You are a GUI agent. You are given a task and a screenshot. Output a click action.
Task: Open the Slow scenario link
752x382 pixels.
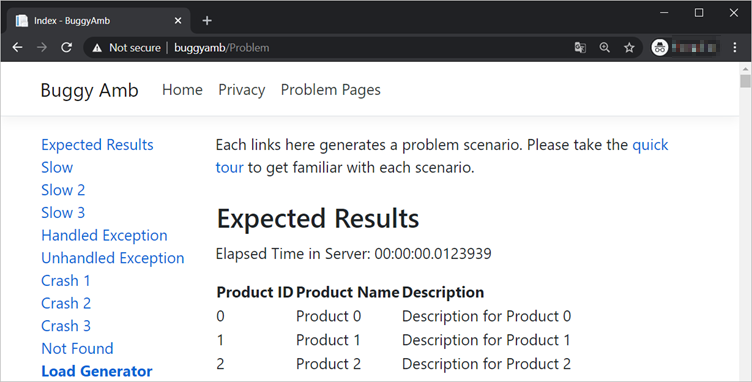click(x=57, y=167)
